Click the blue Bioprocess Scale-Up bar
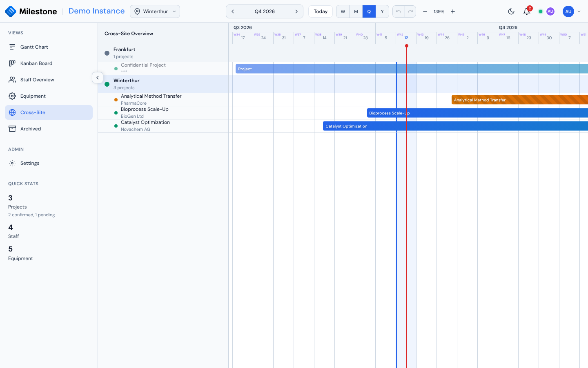This screenshot has height=368, width=588. point(477,113)
